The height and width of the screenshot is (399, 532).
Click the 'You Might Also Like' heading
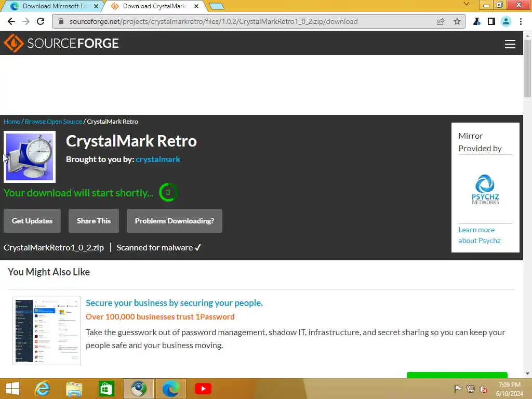49,272
